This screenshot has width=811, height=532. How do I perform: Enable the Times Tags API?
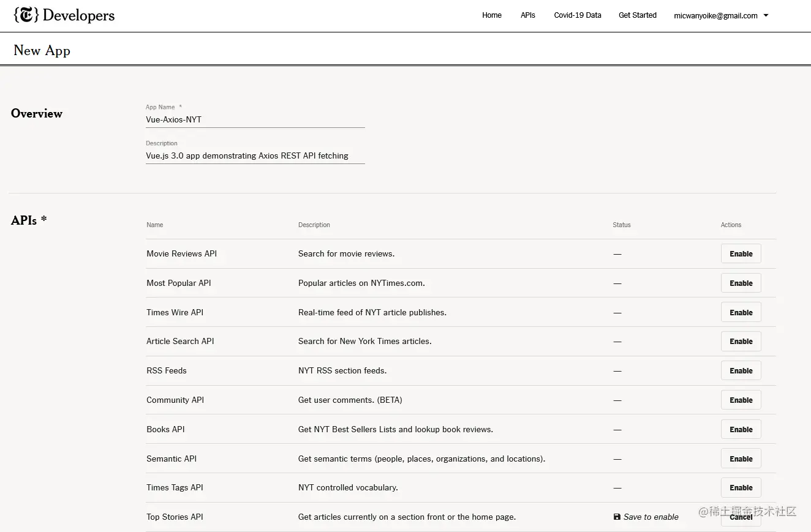tap(741, 487)
